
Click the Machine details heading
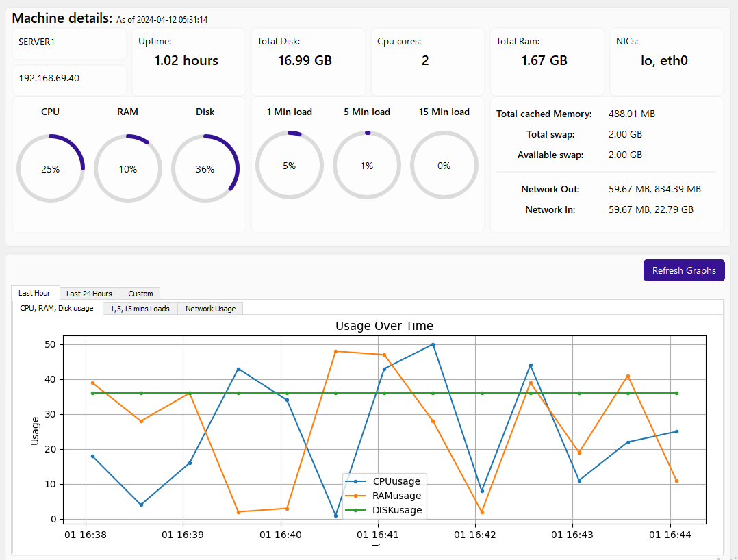(62, 18)
